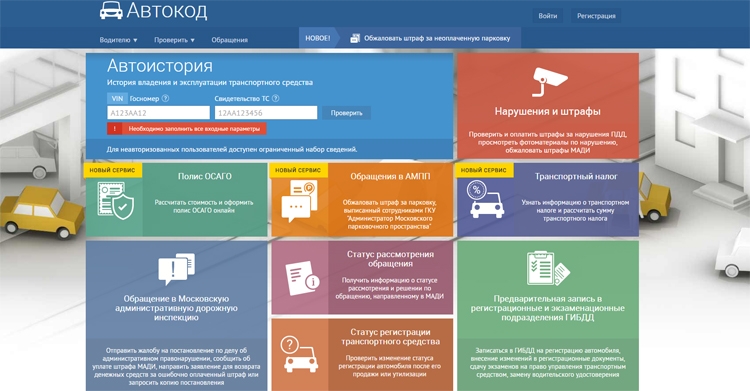Click the НОВЫЙ СЕРВИС badge on Транспортный налог
This screenshot has height=391, width=750.
tap(484, 170)
